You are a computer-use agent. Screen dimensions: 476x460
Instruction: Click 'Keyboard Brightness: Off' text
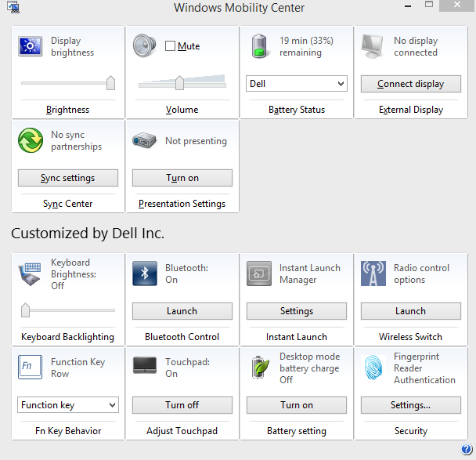pyautogui.click(x=74, y=274)
